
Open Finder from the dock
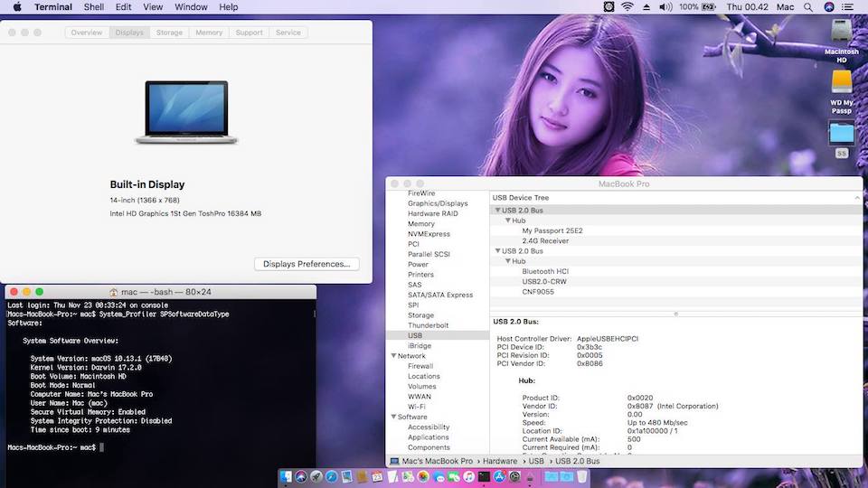(287, 476)
